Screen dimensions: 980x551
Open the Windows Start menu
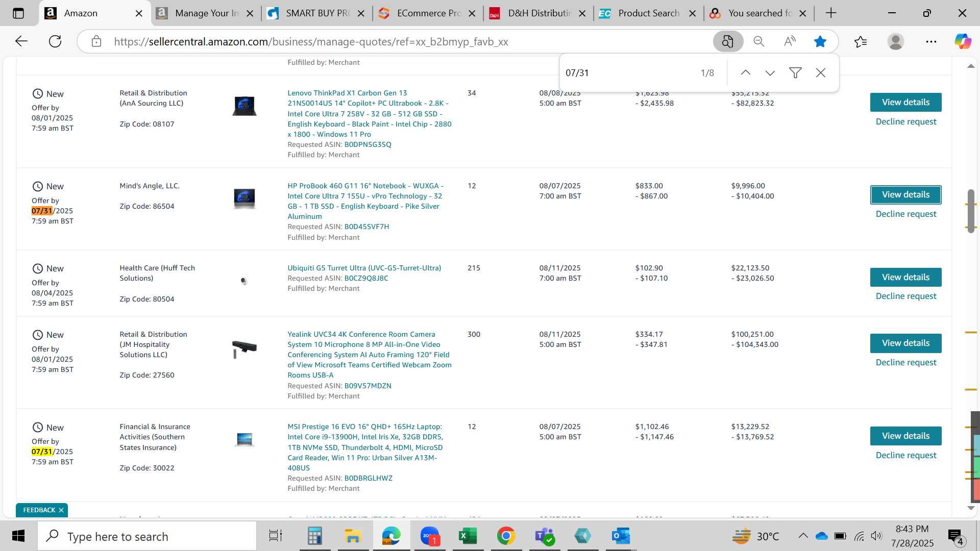coord(18,536)
